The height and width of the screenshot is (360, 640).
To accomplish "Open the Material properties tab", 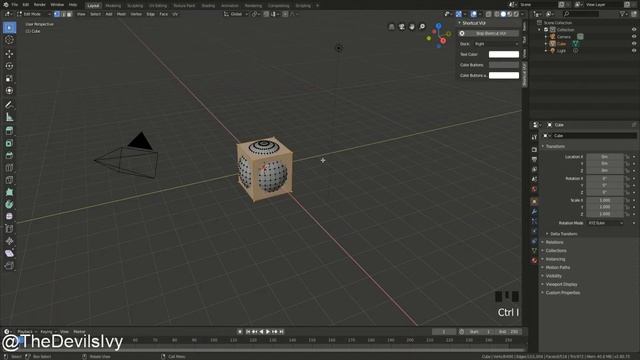I will pyautogui.click(x=534, y=260).
